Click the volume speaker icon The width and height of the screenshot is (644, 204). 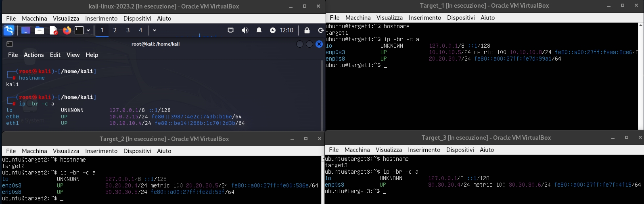(x=245, y=30)
